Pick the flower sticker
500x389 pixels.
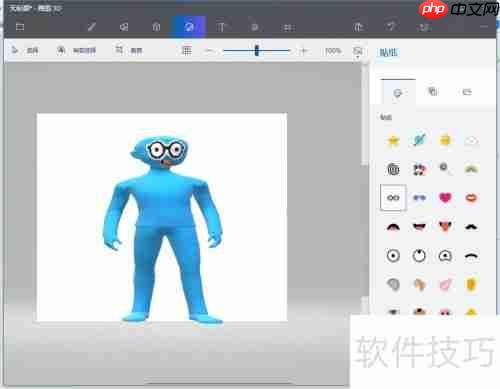click(x=419, y=169)
